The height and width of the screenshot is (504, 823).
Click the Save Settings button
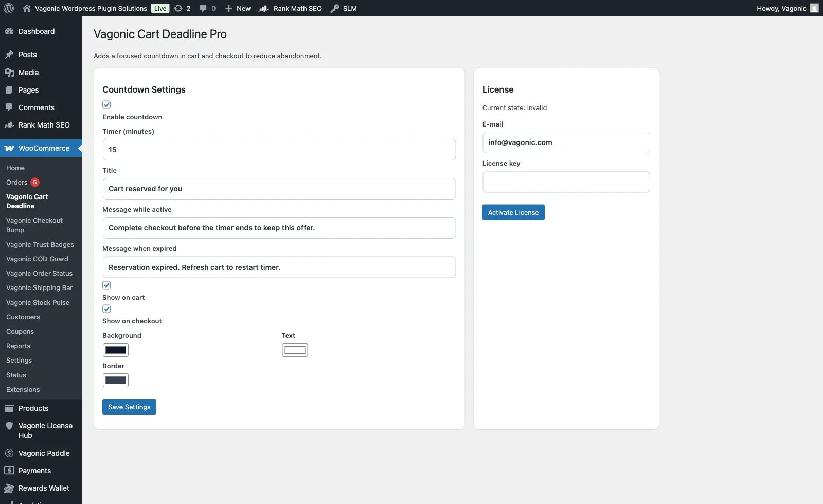[x=129, y=407]
